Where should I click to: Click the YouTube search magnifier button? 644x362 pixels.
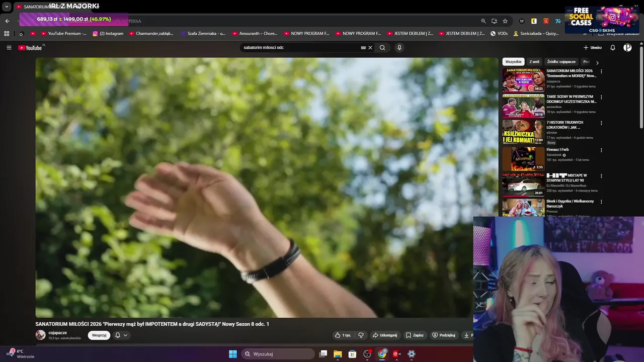(382, 48)
